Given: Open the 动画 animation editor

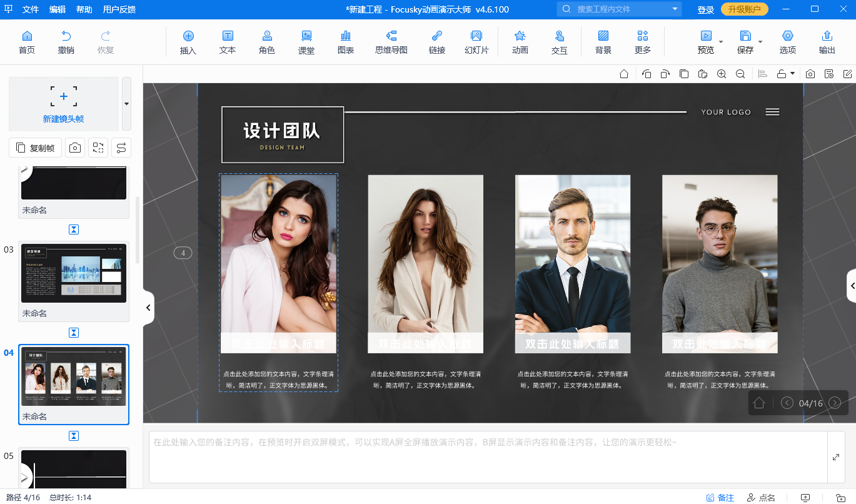Looking at the screenshot, I should coord(520,42).
